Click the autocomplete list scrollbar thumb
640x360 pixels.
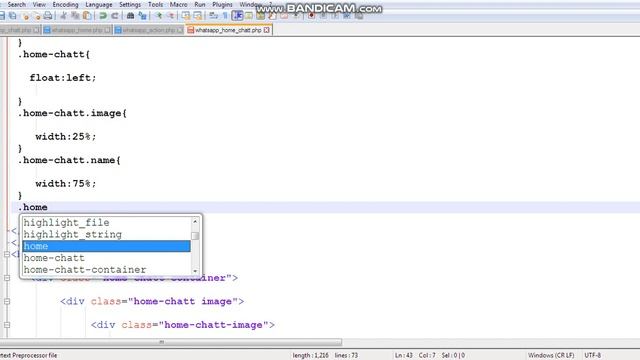point(195,236)
